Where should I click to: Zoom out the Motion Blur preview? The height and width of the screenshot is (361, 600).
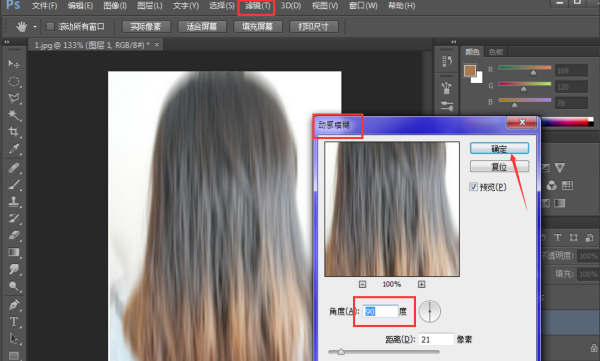[x=362, y=284]
